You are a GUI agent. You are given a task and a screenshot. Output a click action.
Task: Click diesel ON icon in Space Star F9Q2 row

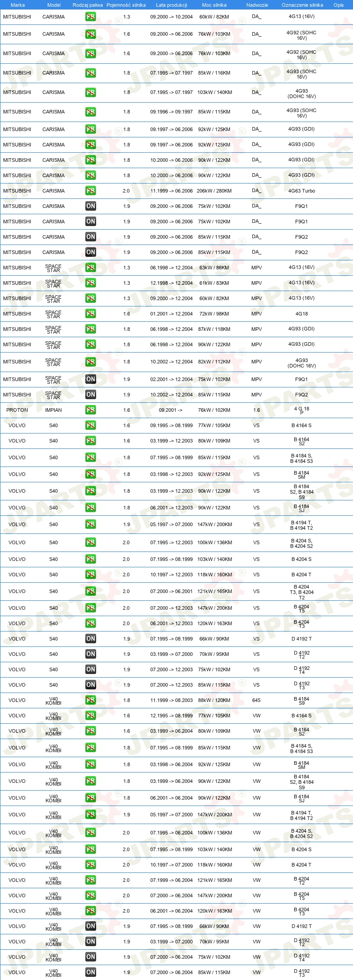(91, 395)
